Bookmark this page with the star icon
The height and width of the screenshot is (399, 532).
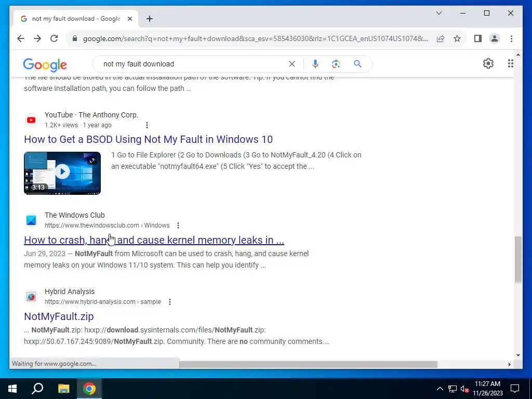457,38
